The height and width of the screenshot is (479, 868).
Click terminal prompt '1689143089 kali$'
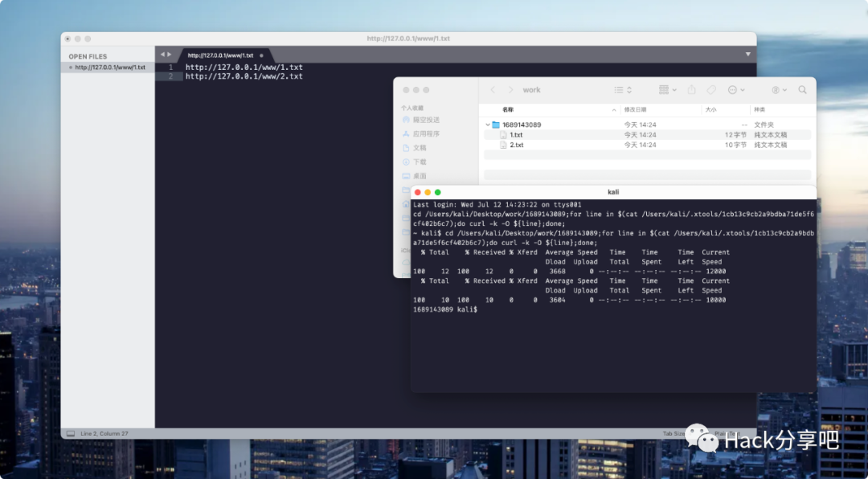point(445,309)
